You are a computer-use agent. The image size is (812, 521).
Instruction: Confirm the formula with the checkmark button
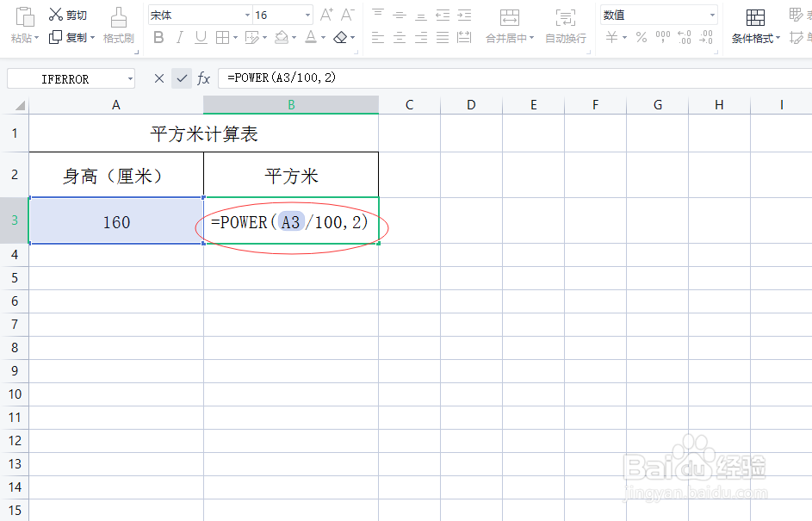pos(182,78)
